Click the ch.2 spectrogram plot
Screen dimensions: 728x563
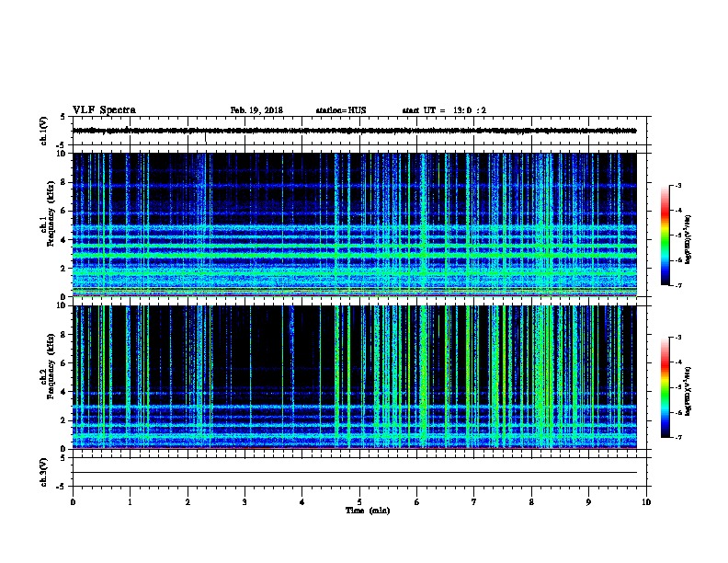pyautogui.click(x=354, y=377)
